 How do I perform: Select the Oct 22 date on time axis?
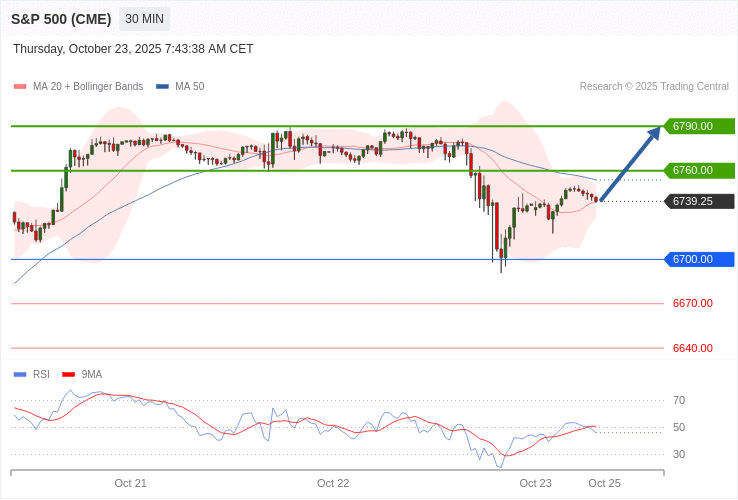pos(333,483)
